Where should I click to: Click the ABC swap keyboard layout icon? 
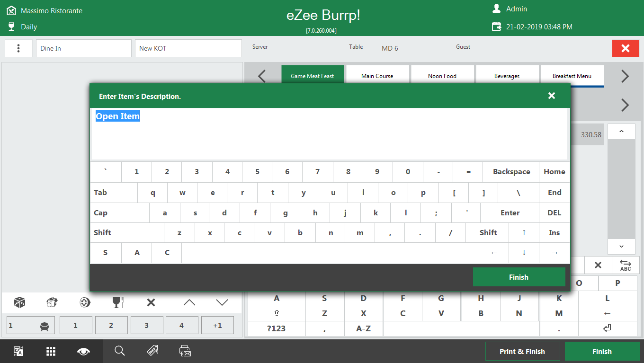point(626,266)
